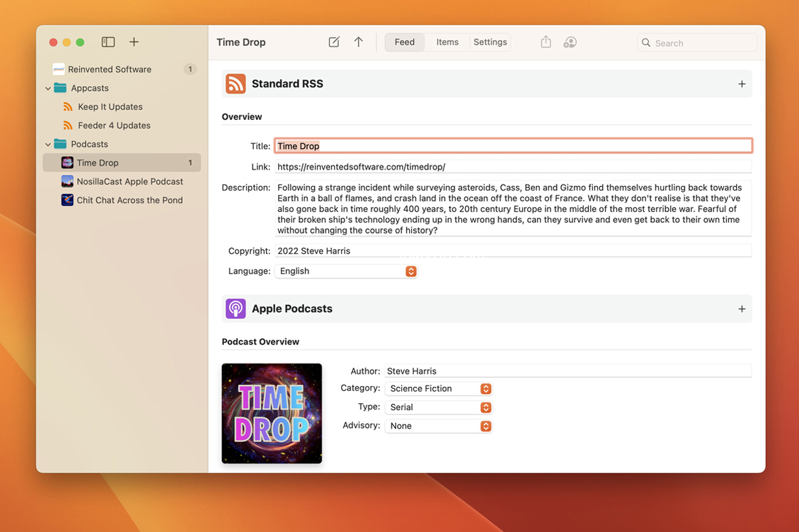Select Chit Chat Across the Pond feed
Image resolution: width=799 pixels, height=532 pixels.
click(x=122, y=200)
